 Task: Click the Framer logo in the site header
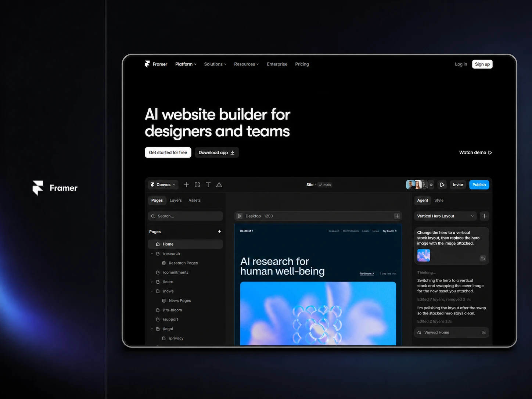click(156, 64)
